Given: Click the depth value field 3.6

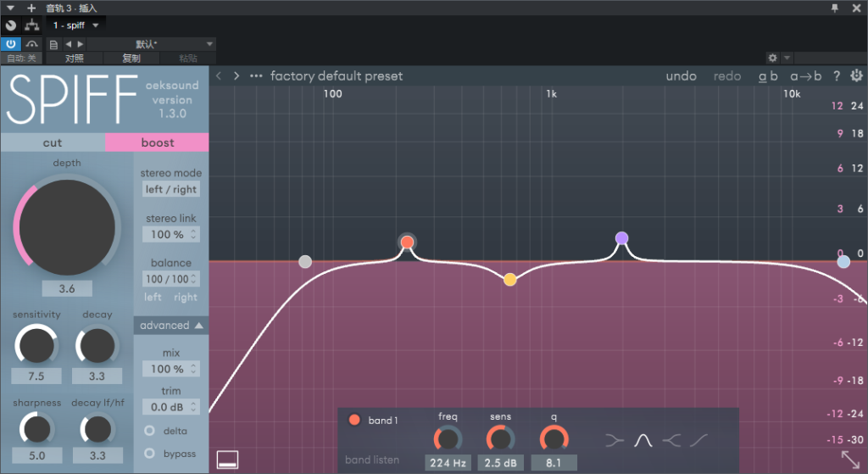Looking at the screenshot, I should click(x=67, y=288).
